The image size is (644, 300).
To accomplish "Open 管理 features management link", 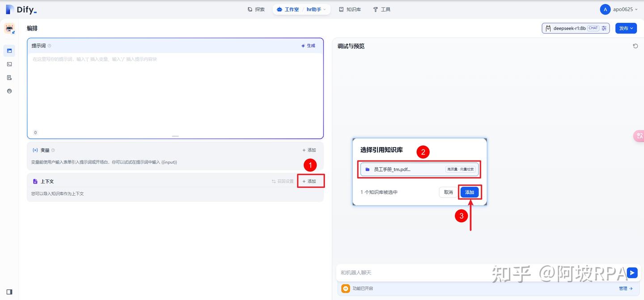I will pos(626,289).
